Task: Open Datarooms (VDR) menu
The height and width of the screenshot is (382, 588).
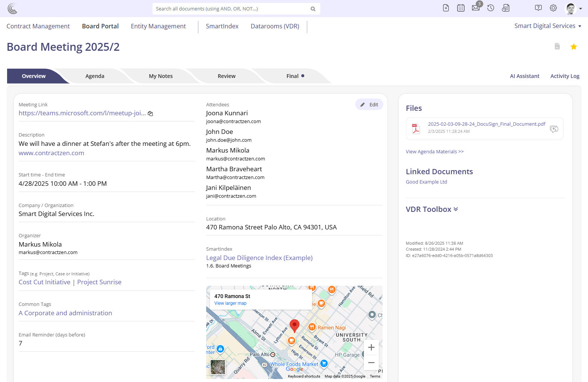Action: point(275,26)
